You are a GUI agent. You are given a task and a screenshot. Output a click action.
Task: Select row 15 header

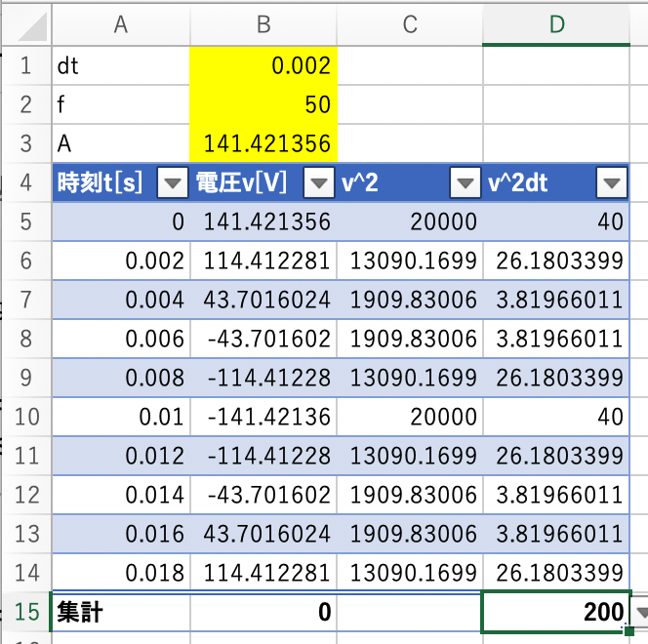[26, 612]
